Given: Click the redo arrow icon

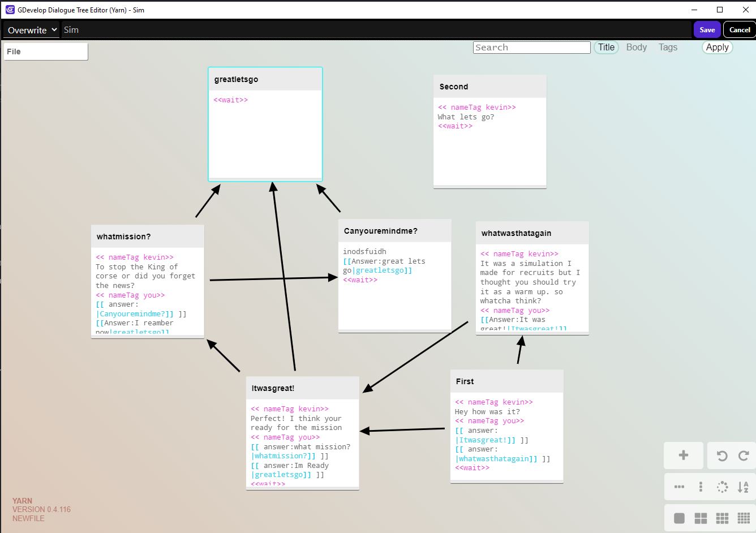Looking at the screenshot, I should tap(744, 455).
